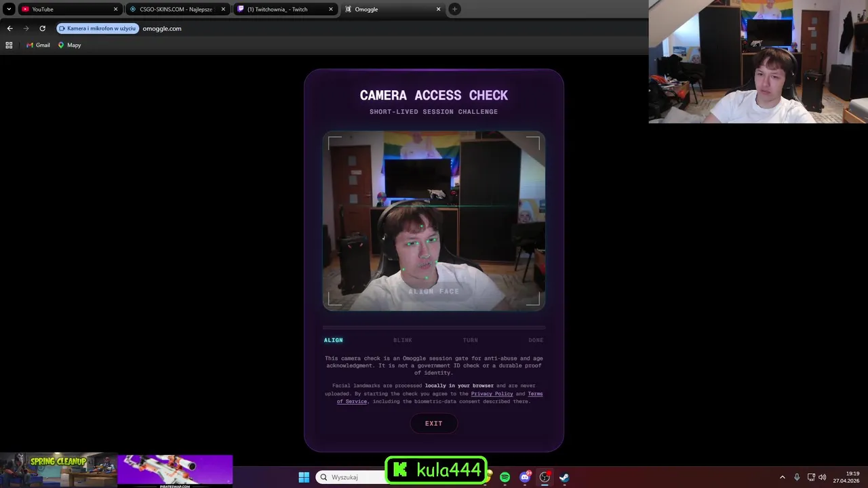Select the TURN step label
Image resolution: width=868 pixels, height=488 pixels.
tap(470, 340)
